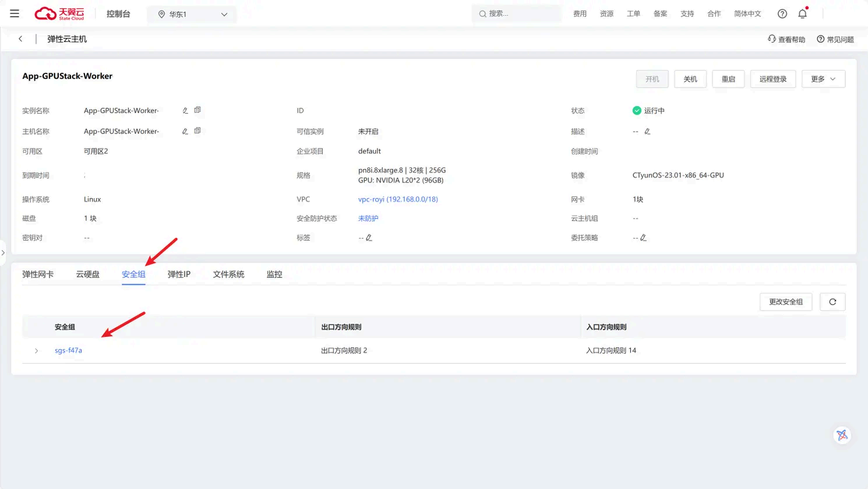Switch to the 云硬盘 tab

point(87,275)
